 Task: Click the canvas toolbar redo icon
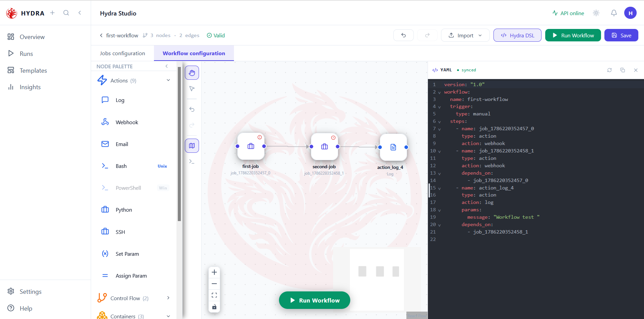pyautogui.click(x=192, y=125)
